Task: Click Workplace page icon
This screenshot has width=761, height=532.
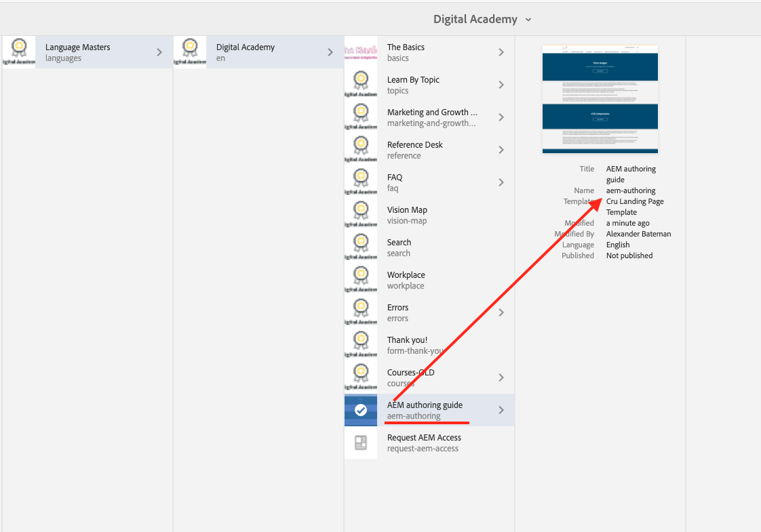Action: point(361,279)
